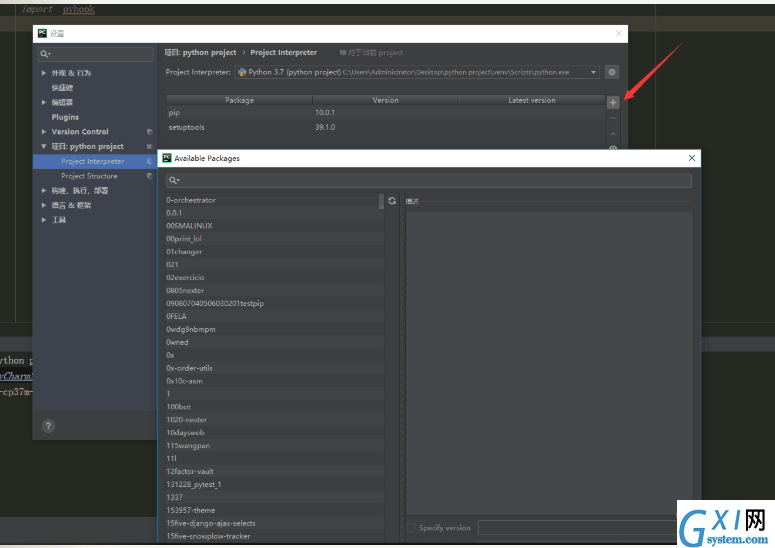Collapse the 项目: python project node
The height and width of the screenshot is (548, 775).
tap(44, 147)
